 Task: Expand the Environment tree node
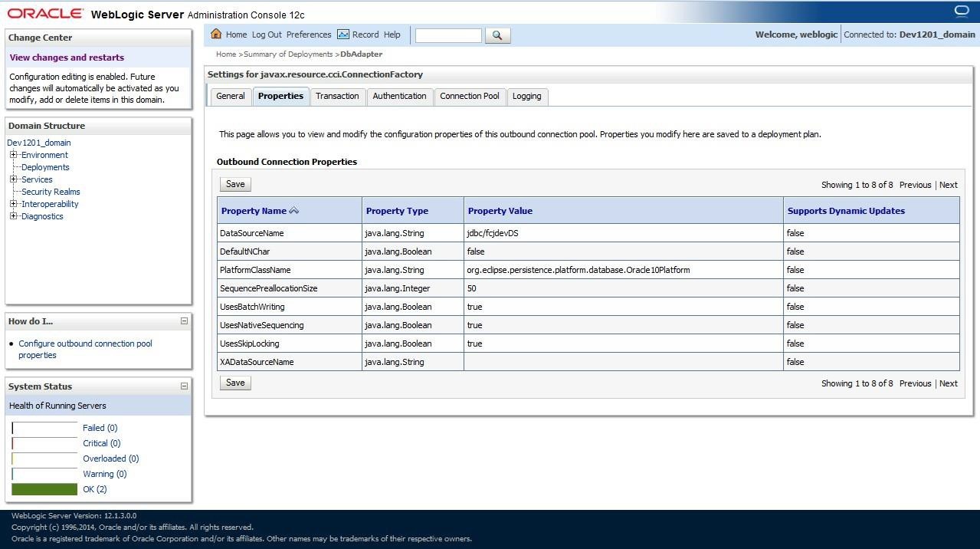[x=14, y=155]
